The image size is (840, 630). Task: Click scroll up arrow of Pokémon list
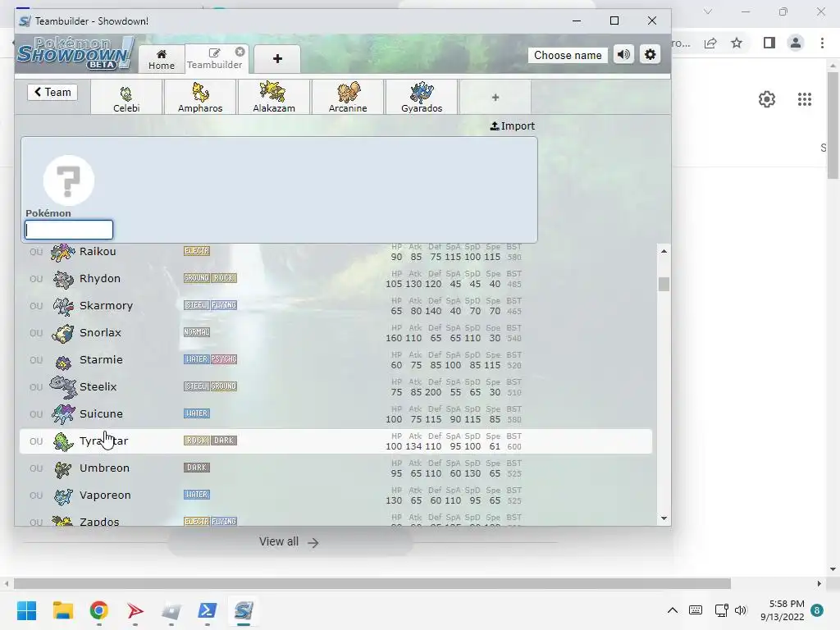click(664, 251)
